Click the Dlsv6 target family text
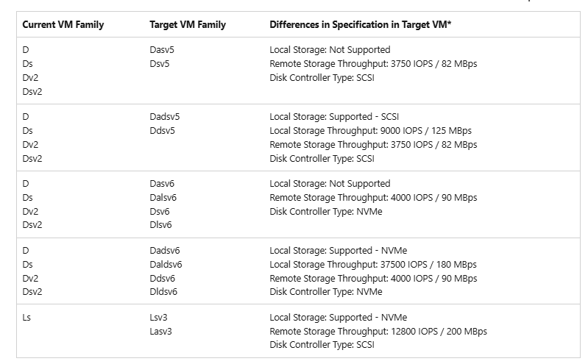Viewport: 588px width, 364px height. tap(160, 225)
